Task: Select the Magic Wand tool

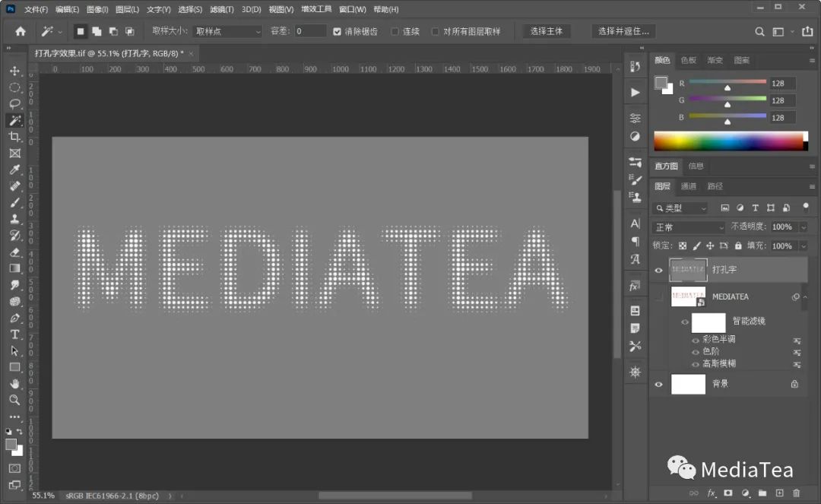Action: [14, 120]
